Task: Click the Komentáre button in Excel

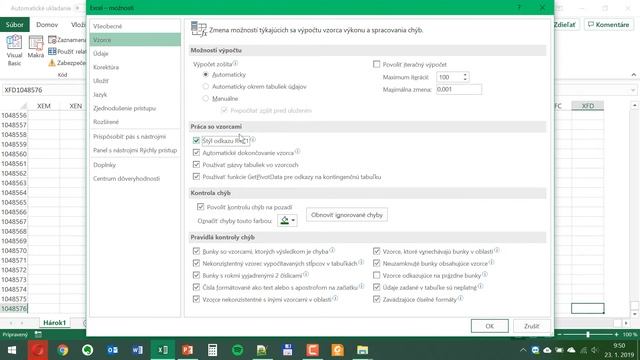Action: [608, 24]
